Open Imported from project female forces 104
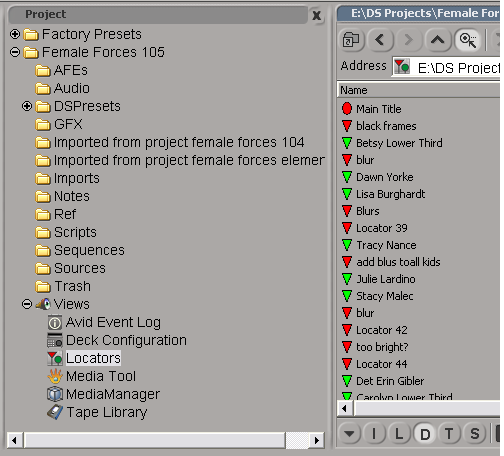This screenshot has width=504, height=456. tap(170, 142)
